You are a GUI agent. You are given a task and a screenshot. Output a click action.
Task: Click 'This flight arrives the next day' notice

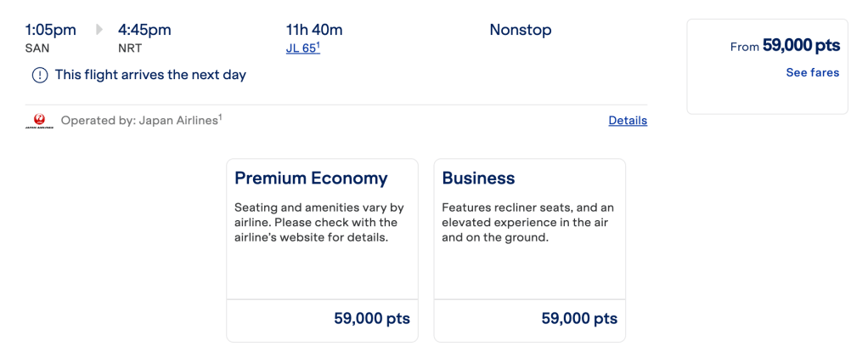[150, 75]
